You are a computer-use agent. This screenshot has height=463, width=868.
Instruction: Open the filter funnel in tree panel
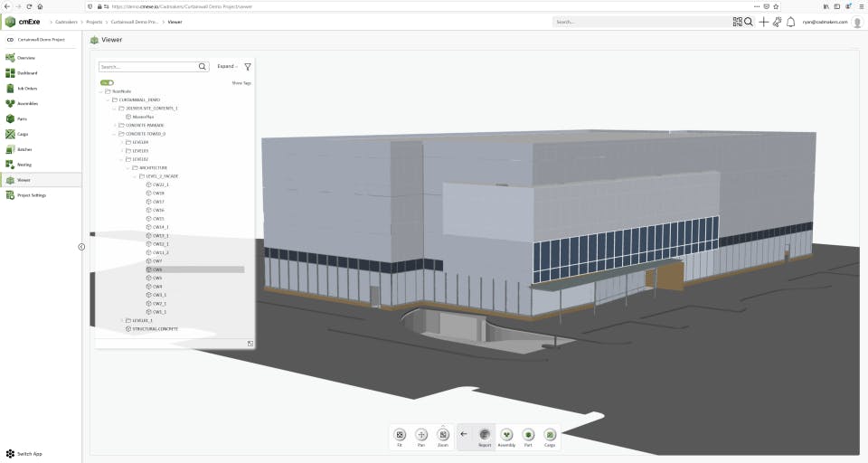point(248,66)
